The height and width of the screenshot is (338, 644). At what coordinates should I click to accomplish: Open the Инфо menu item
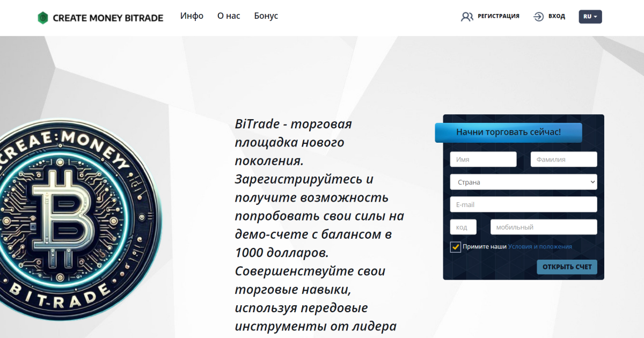point(192,16)
